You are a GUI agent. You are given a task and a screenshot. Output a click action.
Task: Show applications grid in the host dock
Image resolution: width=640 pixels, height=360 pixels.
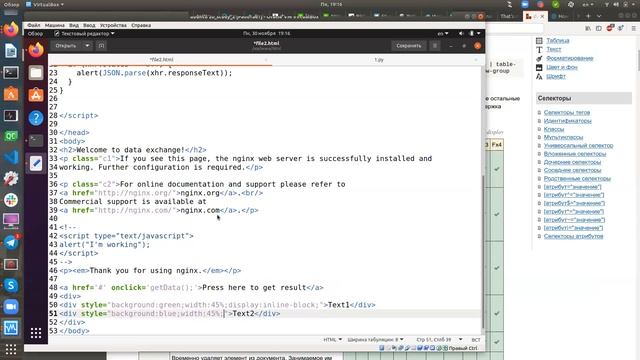11,349
